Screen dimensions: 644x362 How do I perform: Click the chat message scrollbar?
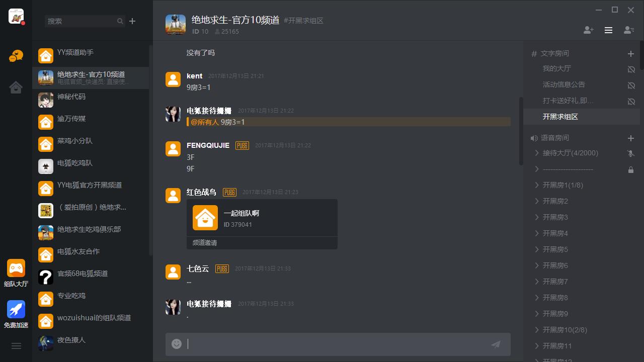[x=521, y=131]
